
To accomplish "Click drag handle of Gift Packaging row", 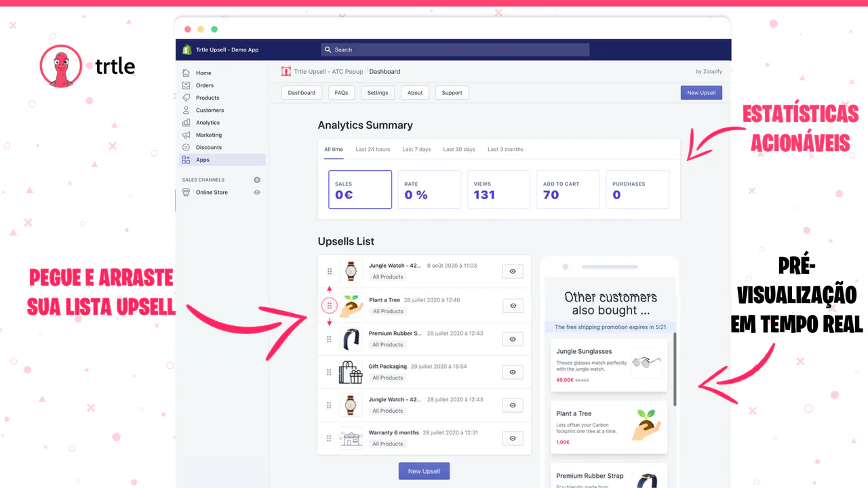I will click(x=330, y=372).
